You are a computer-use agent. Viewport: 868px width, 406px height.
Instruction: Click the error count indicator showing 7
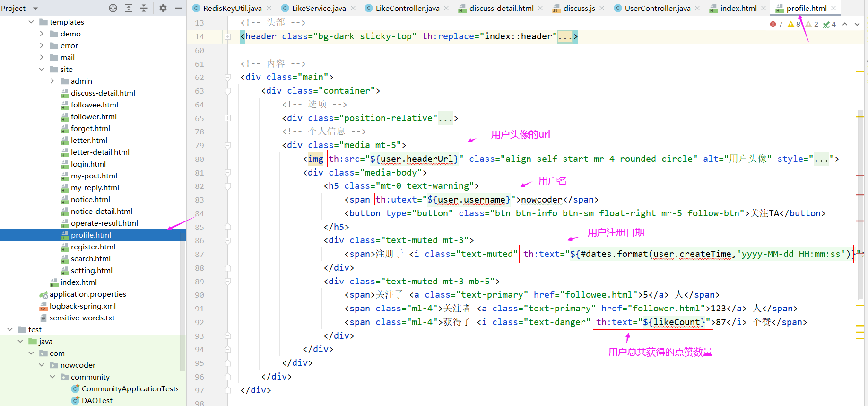pos(776,24)
